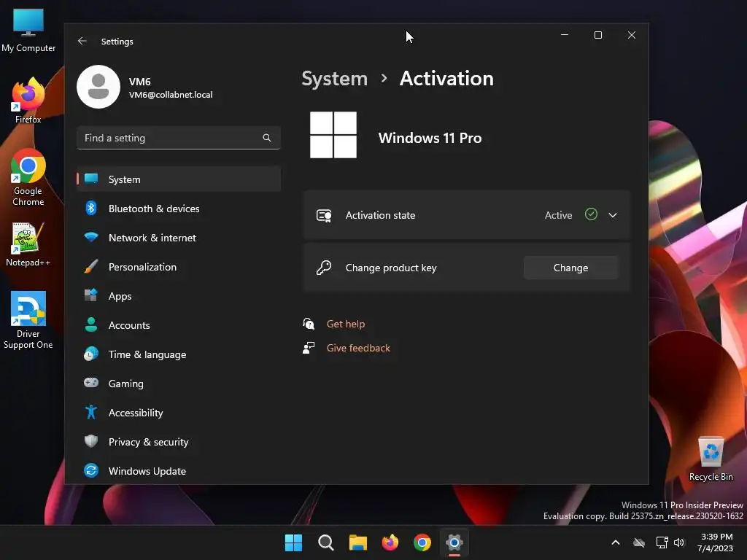
Task: Click the System breadcrumb link
Action: point(334,79)
